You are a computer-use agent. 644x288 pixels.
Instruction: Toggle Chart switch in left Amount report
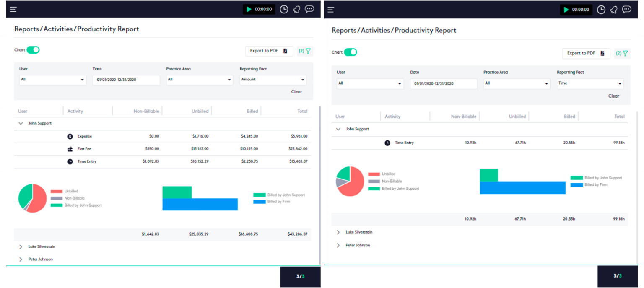(x=33, y=50)
